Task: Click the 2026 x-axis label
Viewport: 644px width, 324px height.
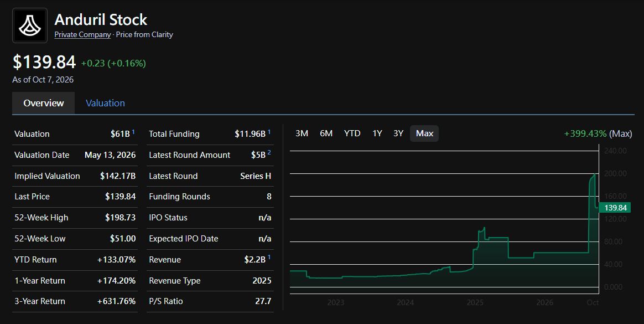Action: pyautogui.click(x=544, y=302)
